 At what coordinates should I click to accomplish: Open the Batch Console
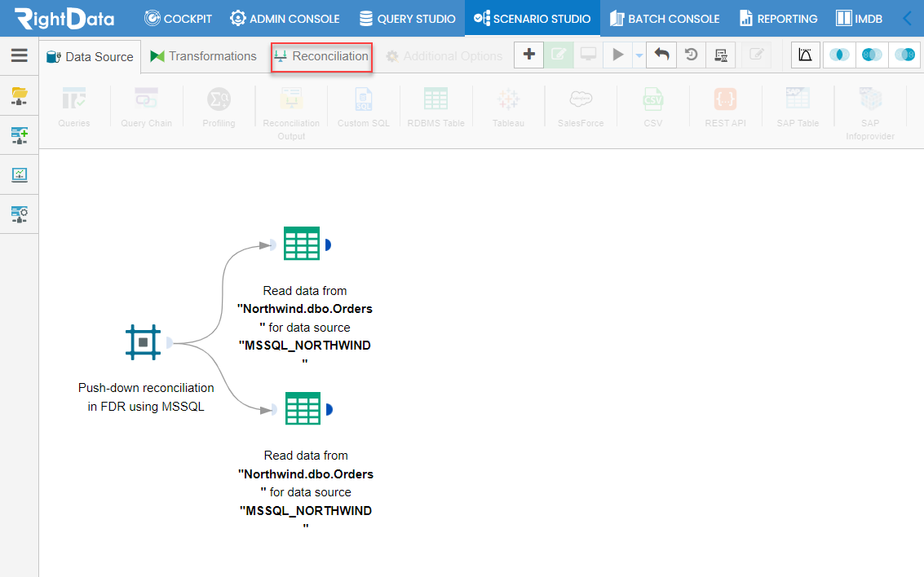click(665, 18)
